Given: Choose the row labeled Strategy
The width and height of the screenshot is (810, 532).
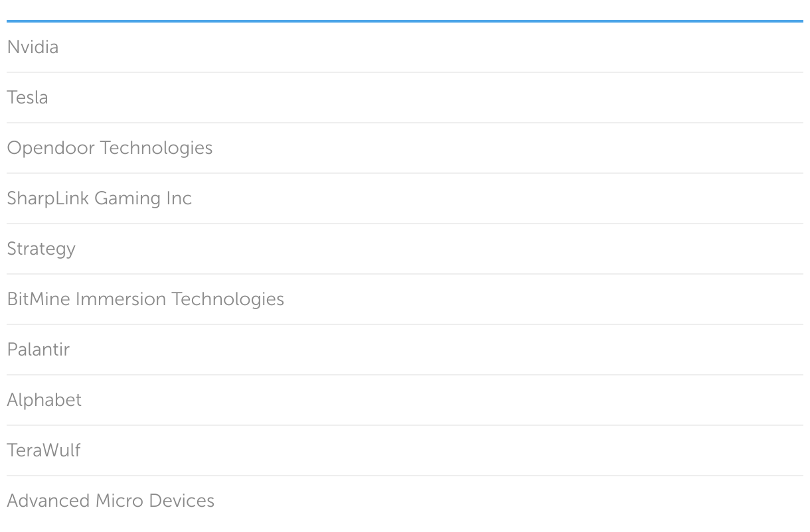Looking at the screenshot, I should [x=41, y=249].
